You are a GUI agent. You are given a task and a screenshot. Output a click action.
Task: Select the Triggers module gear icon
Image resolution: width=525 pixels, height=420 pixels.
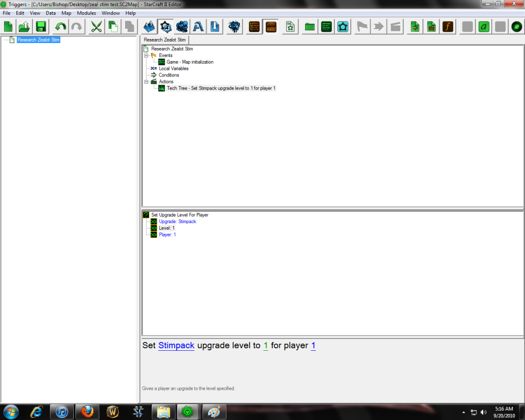click(x=166, y=27)
